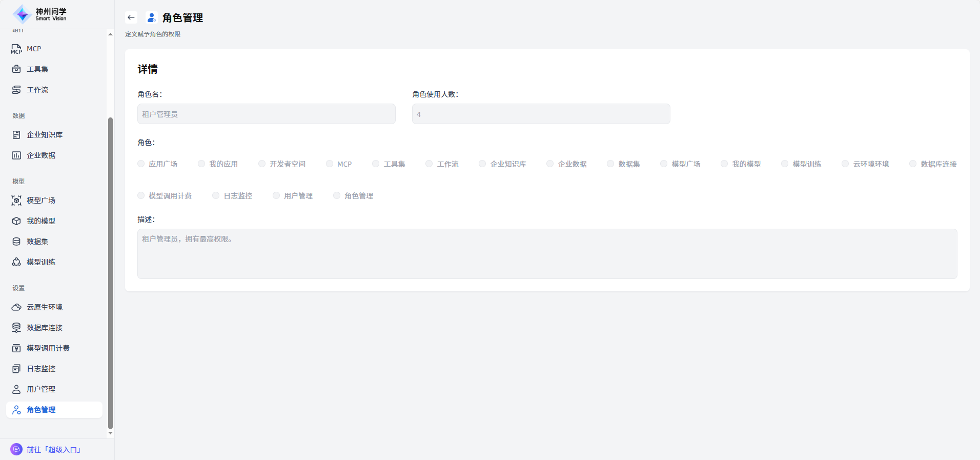Click the 角色名 input field

[x=266, y=114]
